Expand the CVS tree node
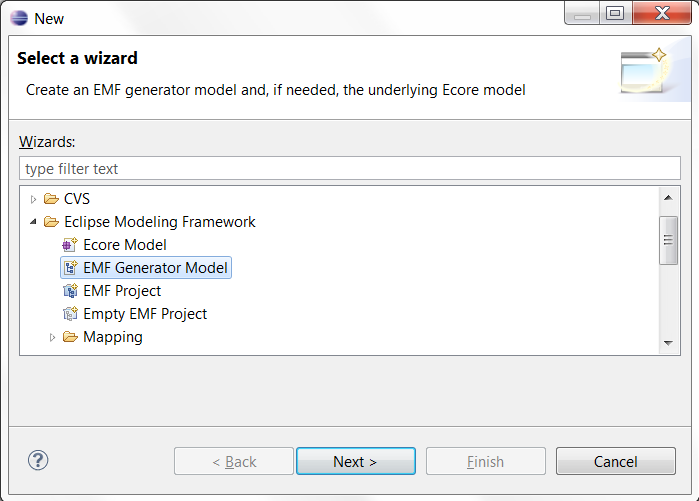The image size is (699, 501). 33,199
